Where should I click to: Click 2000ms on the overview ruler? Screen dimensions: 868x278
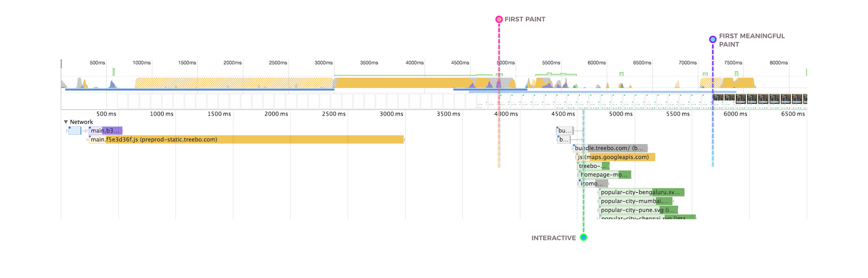pyautogui.click(x=232, y=63)
